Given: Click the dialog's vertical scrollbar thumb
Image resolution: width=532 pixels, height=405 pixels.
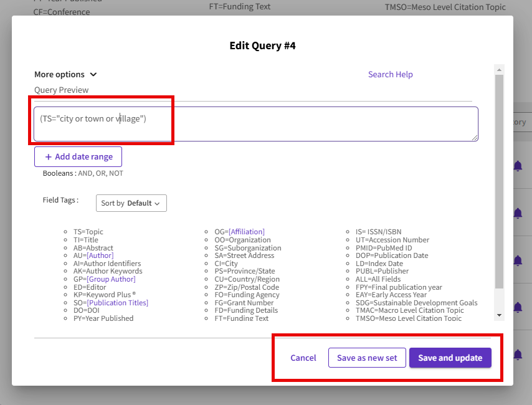Looking at the screenshot, I should 498,181.
